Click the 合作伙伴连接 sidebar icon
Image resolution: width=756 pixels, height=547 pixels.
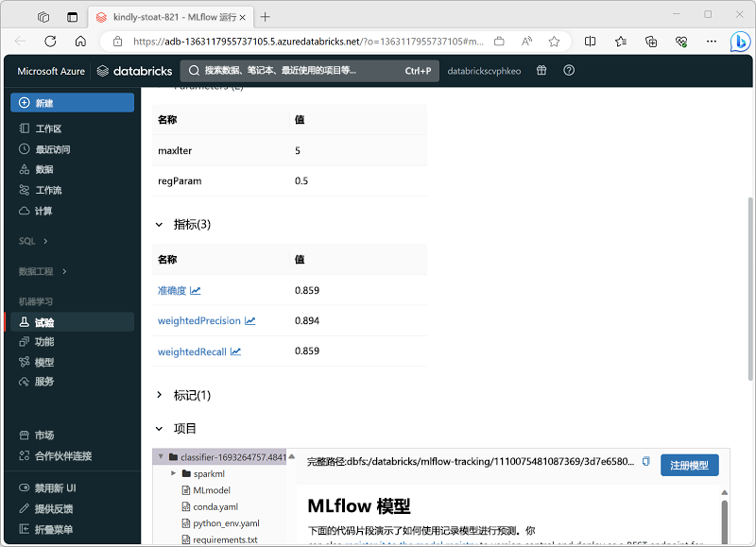(25, 456)
